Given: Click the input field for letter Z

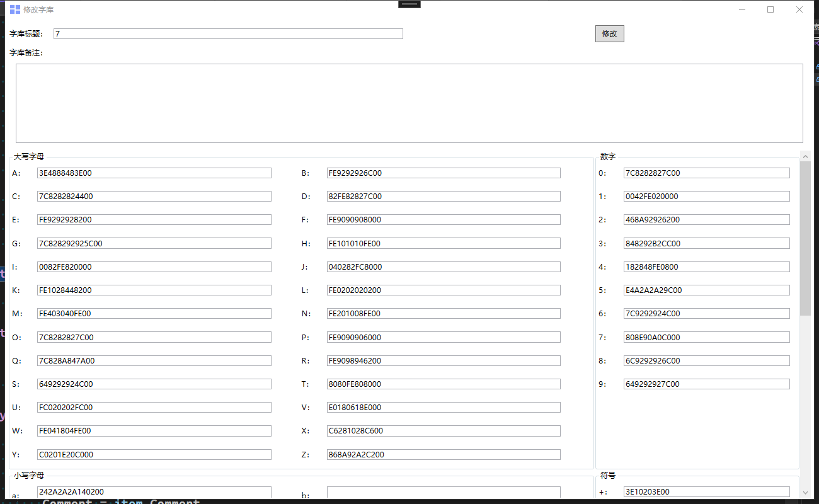Looking at the screenshot, I should (444, 454).
